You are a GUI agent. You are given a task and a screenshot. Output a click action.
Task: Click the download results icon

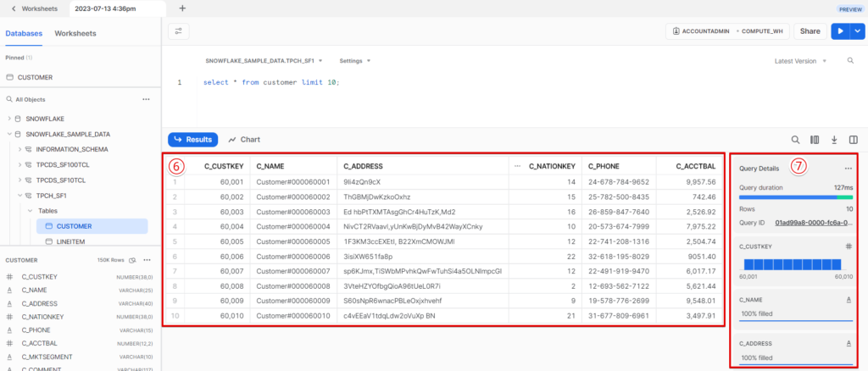(834, 140)
